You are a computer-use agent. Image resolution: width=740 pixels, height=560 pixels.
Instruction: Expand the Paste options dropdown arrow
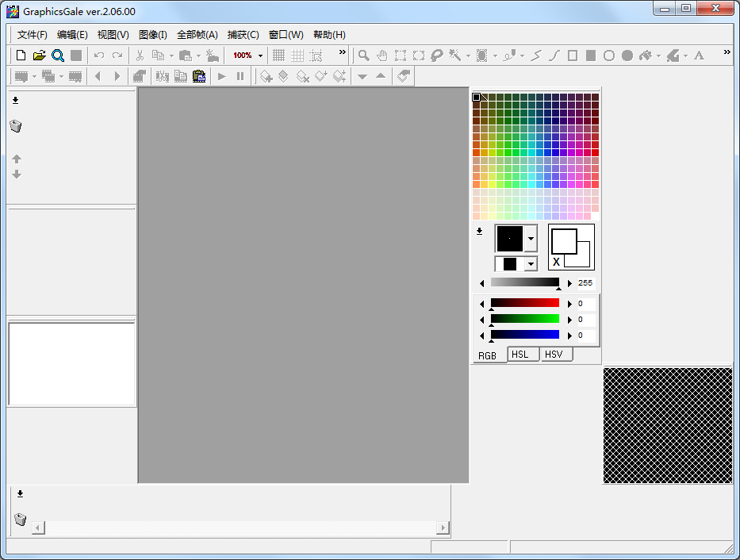coord(199,56)
